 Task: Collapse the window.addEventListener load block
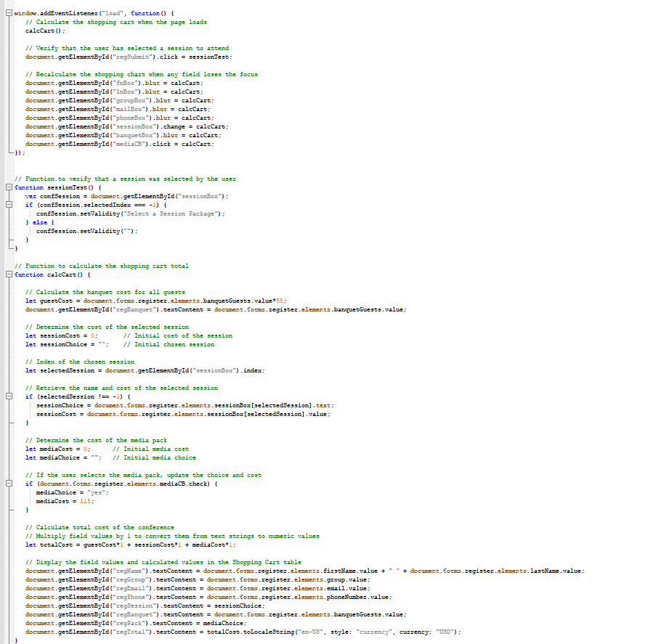[9, 13]
